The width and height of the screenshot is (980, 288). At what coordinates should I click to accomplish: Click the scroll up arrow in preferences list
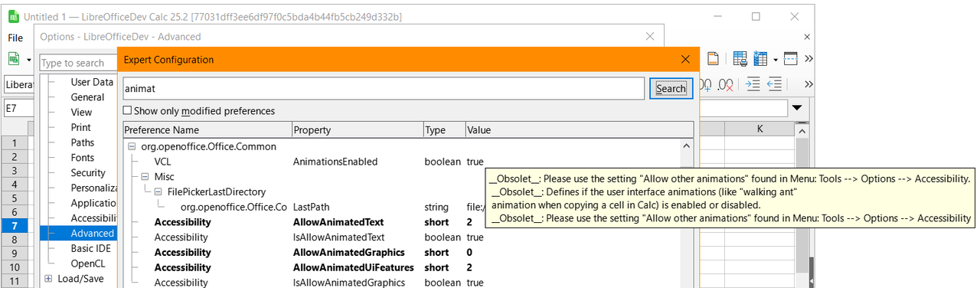686,146
